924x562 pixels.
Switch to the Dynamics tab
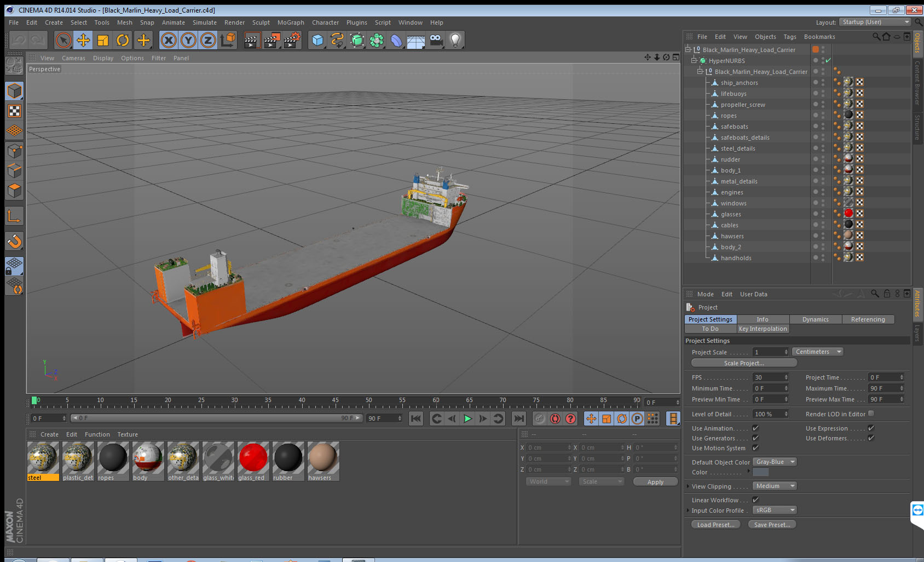pyautogui.click(x=815, y=319)
